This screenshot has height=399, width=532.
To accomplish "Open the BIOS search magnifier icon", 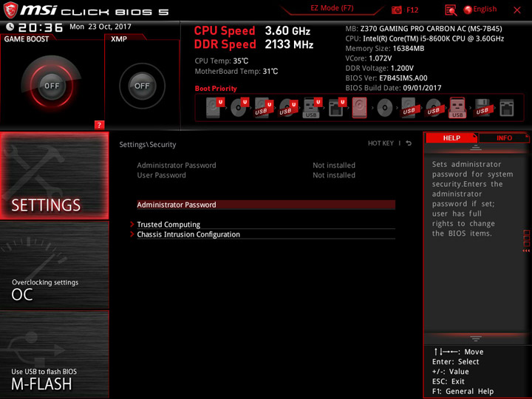I will pyautogui.click(x=451, y=10).
